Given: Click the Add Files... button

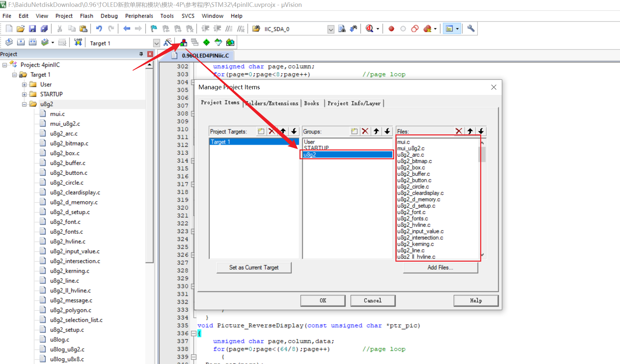Looking at the screenshot, I should 440,268.
